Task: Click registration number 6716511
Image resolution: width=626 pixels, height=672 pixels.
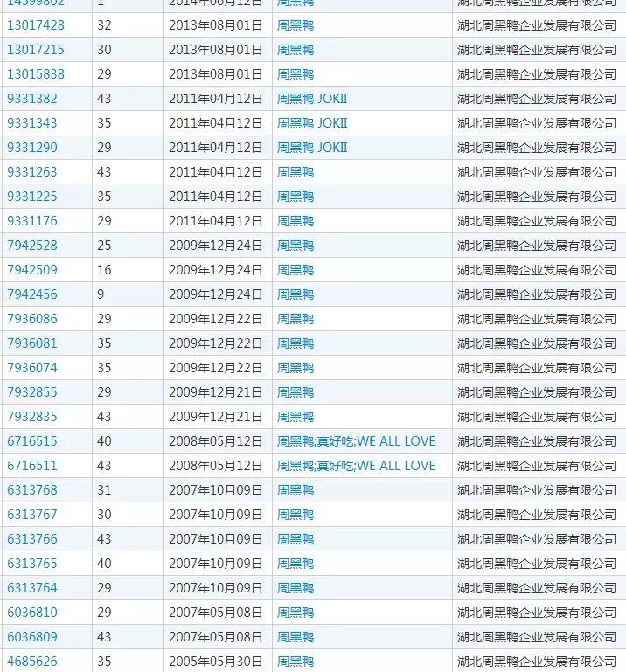Action: pos(32,466)
